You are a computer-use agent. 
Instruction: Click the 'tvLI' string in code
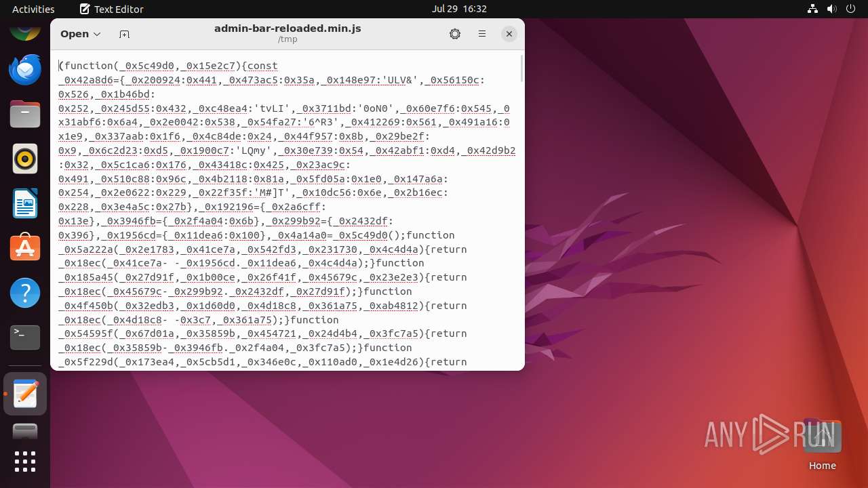tap(272, 108)
